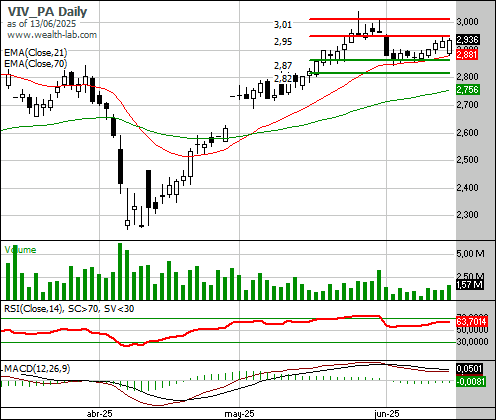
Task: Click the 0,0501 MACD value tag
Action: coord(469,369)
